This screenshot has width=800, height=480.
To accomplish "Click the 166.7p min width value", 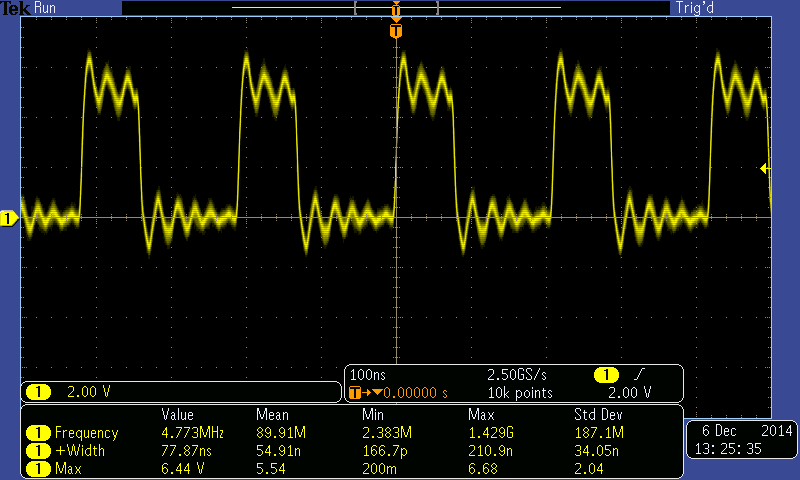I will coord(384,451).
